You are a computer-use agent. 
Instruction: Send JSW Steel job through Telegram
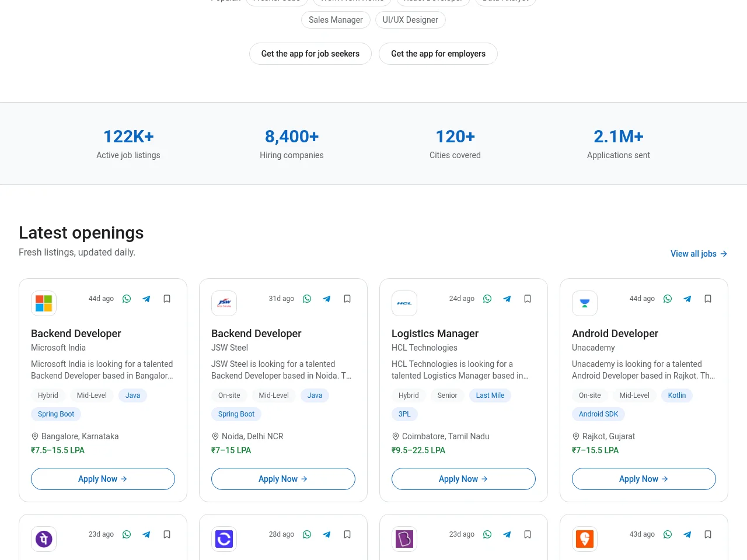pyautogui.click(x=327, y=299)
